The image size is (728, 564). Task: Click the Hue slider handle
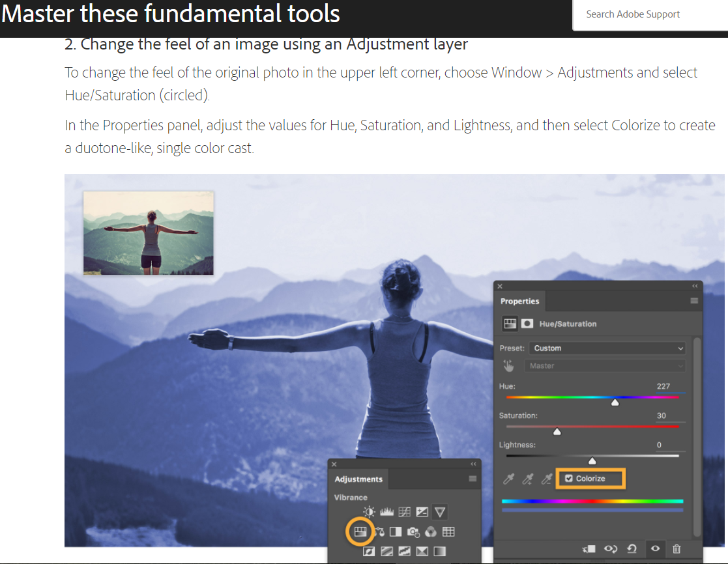click(x=615, y=402)
